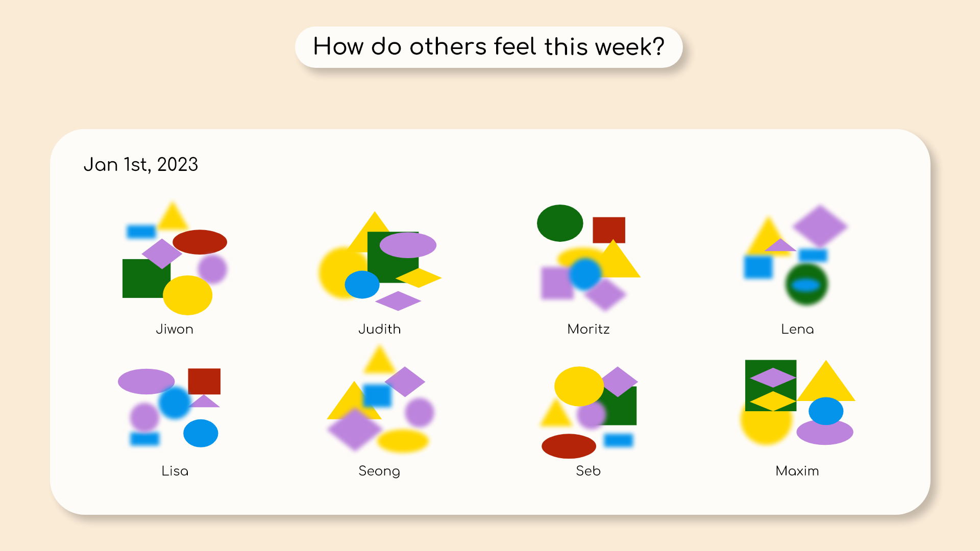Click the Maxim name label

[797, 471]
